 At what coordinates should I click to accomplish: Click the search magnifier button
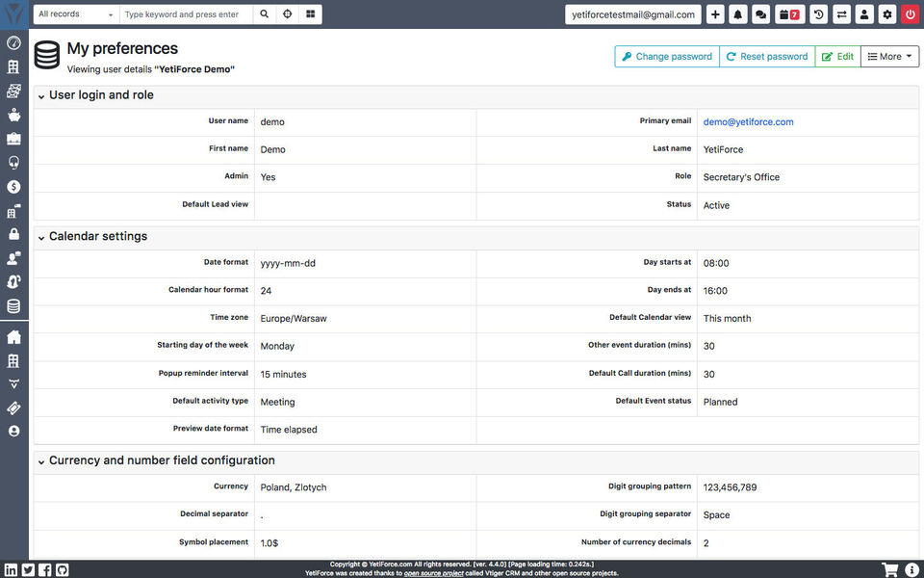pyautogui.click(x=265, y=14)
